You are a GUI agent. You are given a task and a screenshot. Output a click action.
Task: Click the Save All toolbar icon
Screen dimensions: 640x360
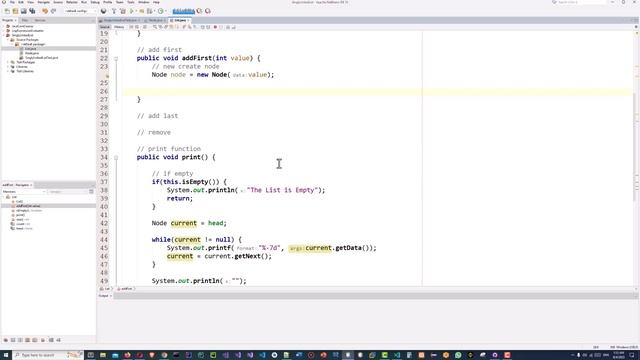click(x=32, y=11)
